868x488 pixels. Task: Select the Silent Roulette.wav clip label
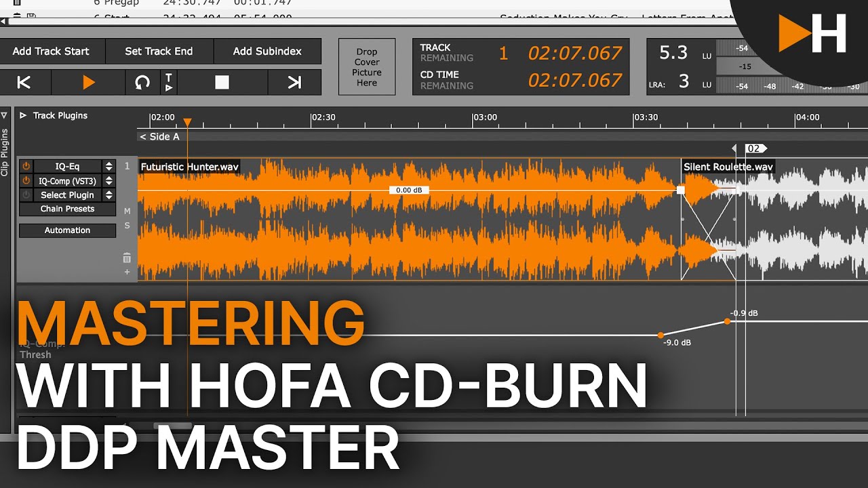click(728, 167)
